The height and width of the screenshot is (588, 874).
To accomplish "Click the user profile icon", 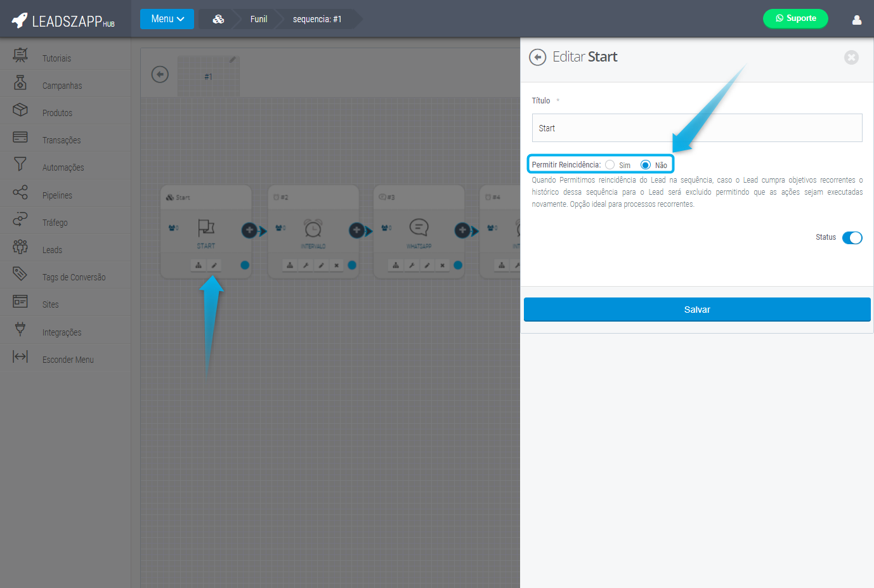I will point(856,20).
